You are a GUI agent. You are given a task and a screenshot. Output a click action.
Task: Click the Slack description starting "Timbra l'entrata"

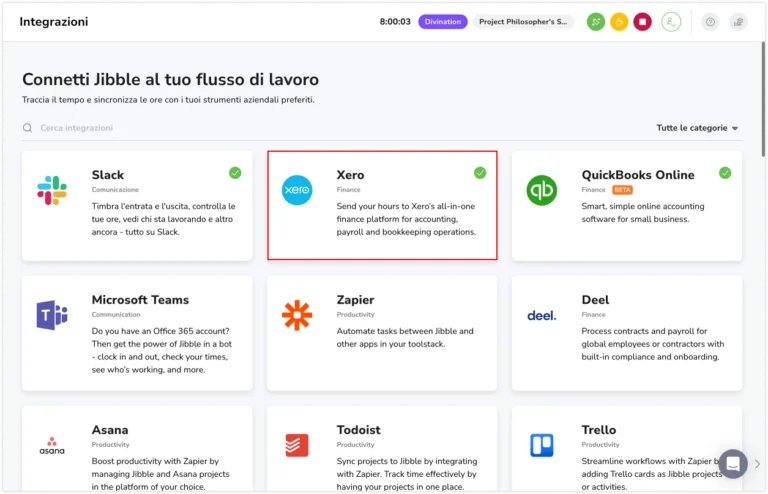point(164,219)
